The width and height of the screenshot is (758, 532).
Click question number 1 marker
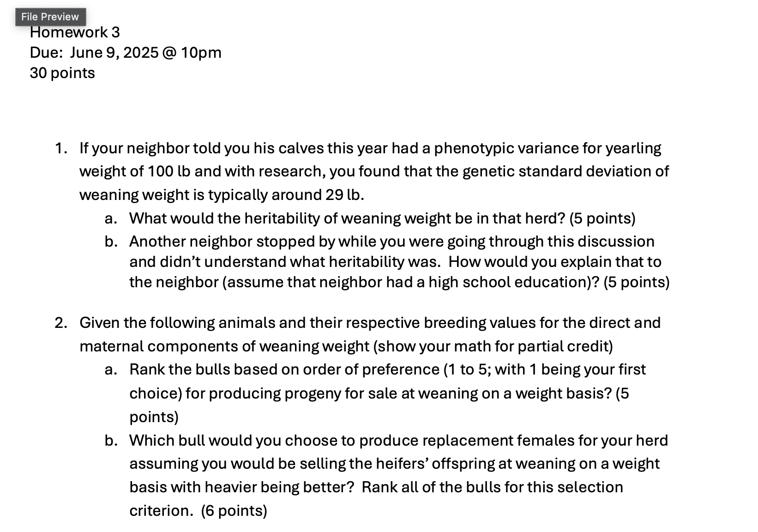coord(61,148)
